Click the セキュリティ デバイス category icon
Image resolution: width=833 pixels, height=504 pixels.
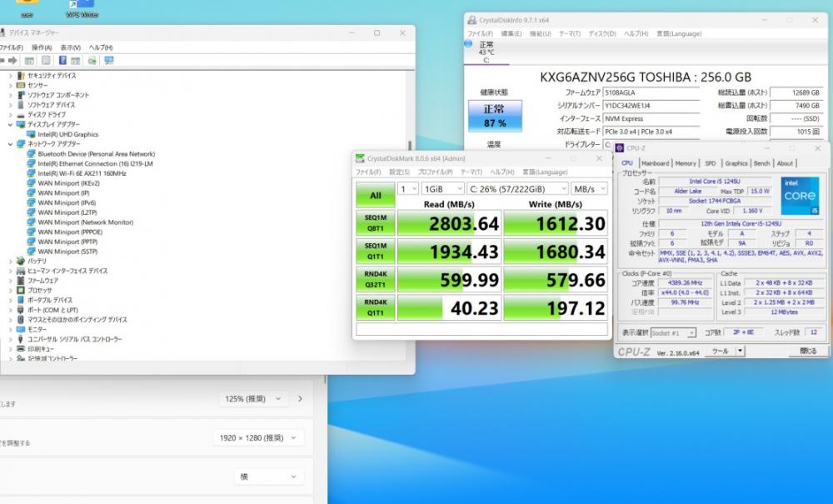[x=21, y=76]
